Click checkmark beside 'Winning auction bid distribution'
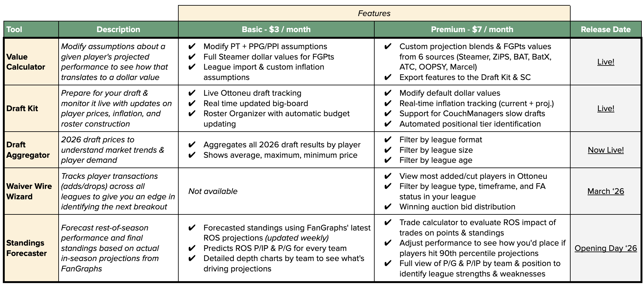644x284 pixels. (x=388, y=207)
